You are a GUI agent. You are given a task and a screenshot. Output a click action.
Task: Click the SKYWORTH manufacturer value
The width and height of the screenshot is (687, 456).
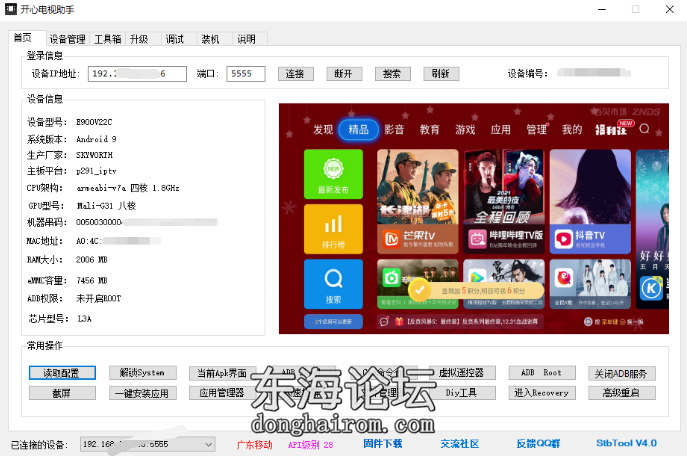94,155
